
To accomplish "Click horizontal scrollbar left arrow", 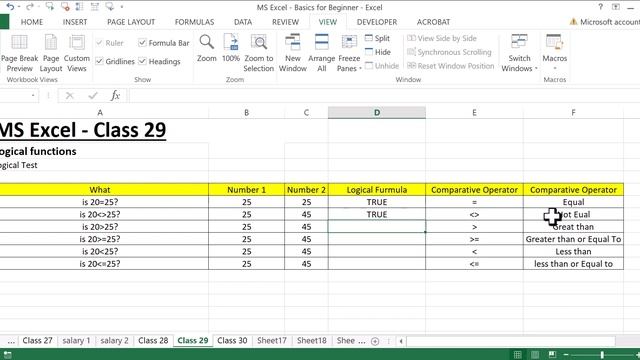I will tap(401, 341).
